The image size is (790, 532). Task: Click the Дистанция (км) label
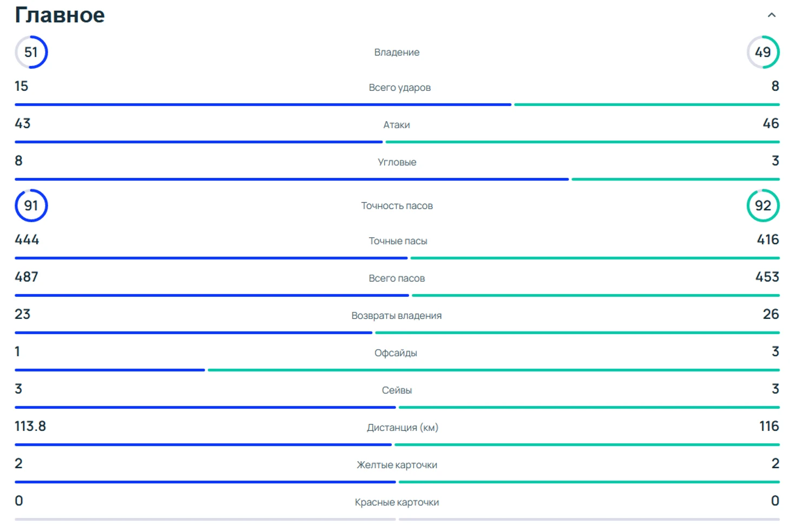coord(403,428)
